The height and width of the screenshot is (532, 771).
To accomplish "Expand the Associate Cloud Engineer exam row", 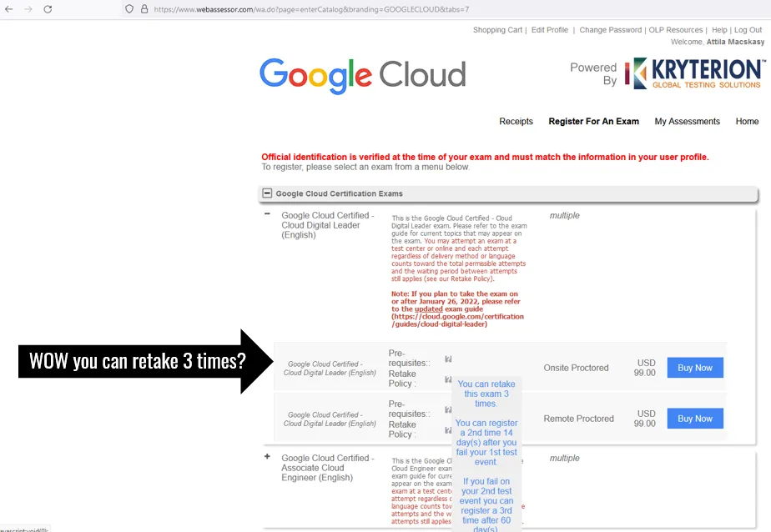I will tap(267, 456).
